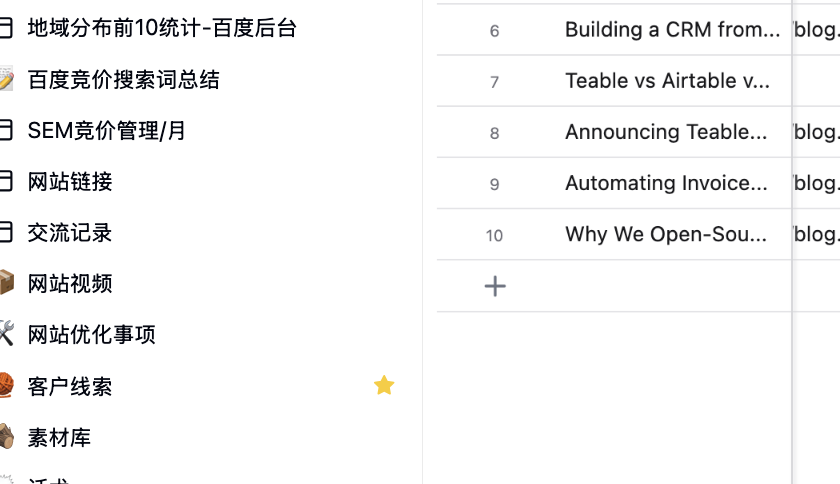
Task: Click the table icon beside SEM竞价管理/月
Action: (x=6, y=130)
